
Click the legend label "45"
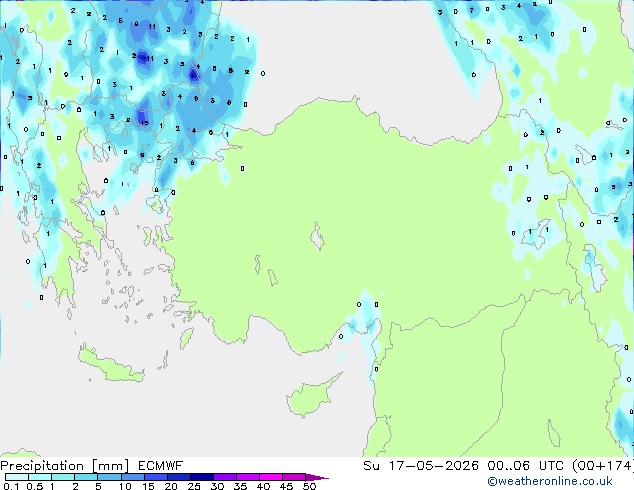286,486
